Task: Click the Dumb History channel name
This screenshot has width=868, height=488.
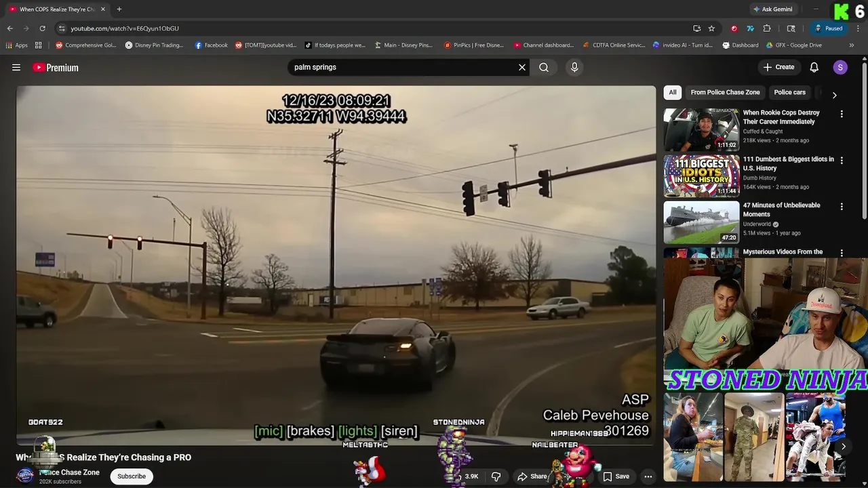Action: pyautogui.click(x=759, y=178)
